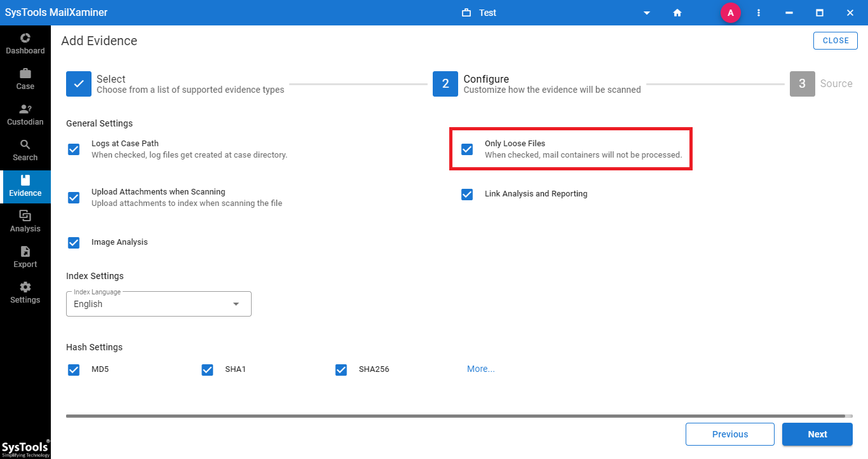Open the Test case dropdown arrow
The image size is (868, 459).
[647, 13]
